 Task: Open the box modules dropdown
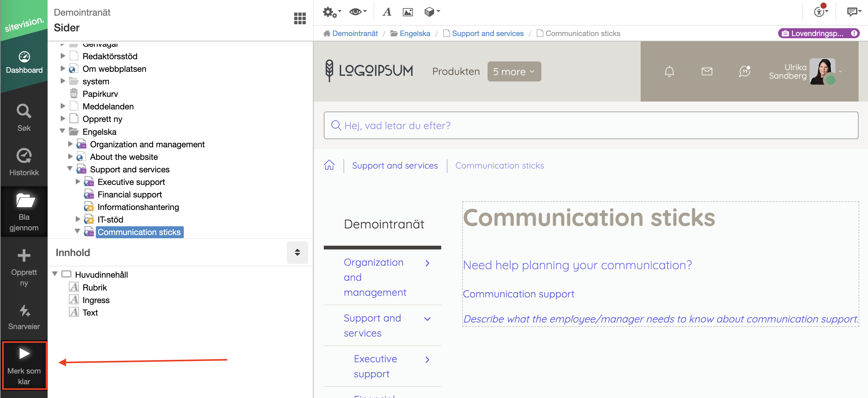coord(432,12)
